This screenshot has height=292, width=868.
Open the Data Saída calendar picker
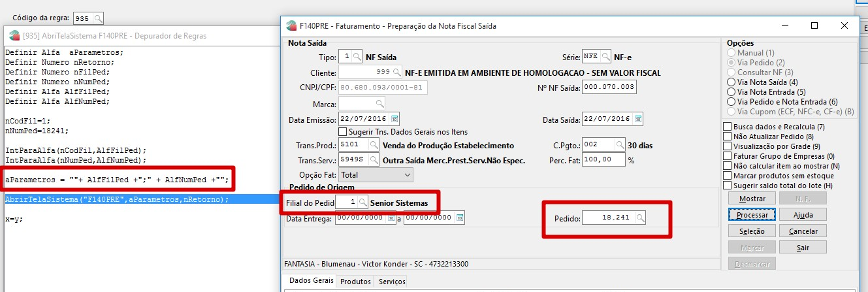[x=638, y=120]
